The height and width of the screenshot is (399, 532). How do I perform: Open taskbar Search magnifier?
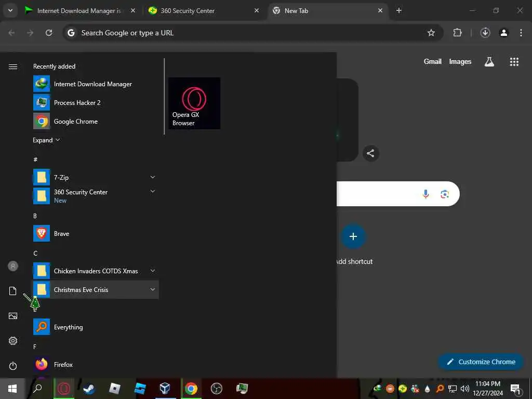[x=37, y=389]
